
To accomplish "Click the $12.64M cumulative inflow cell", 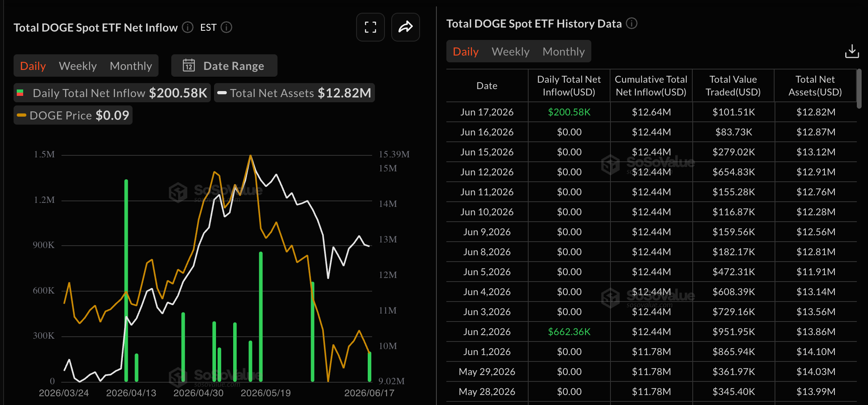I will click(x=652, y=112).
